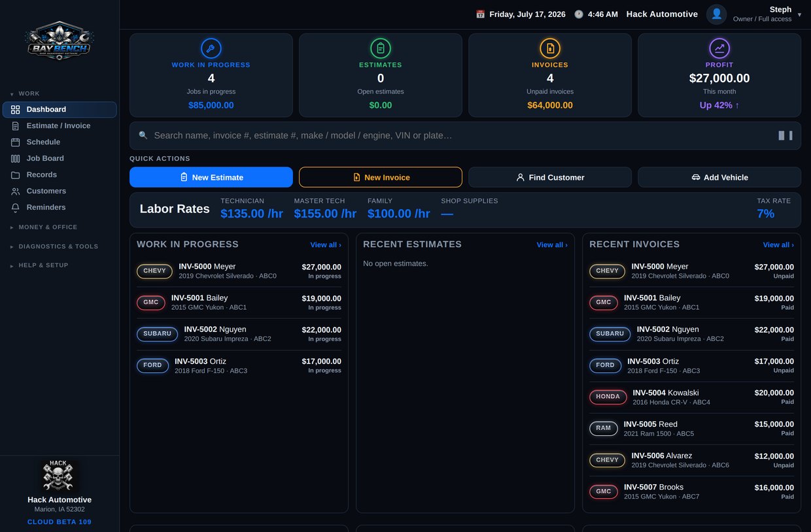Open Dashboard in the sidebar
The width and height of the screenshot is (811, 532).
60,110
